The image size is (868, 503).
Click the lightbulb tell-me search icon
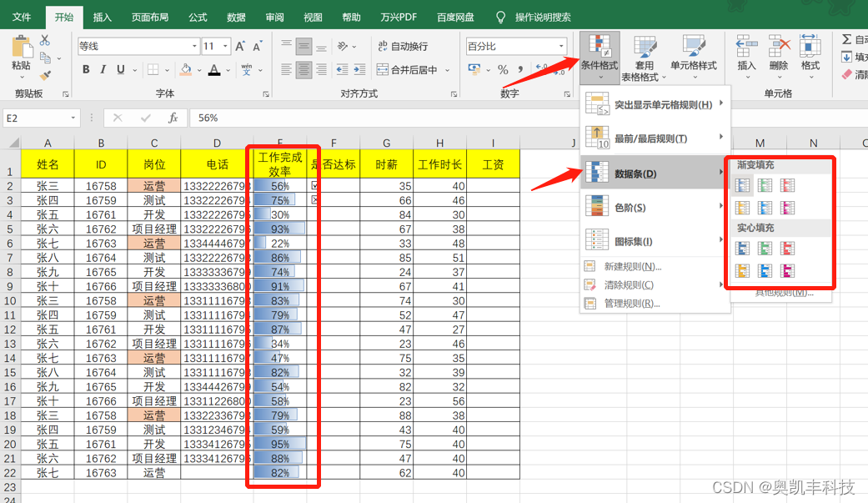click(x=500, y=18)
